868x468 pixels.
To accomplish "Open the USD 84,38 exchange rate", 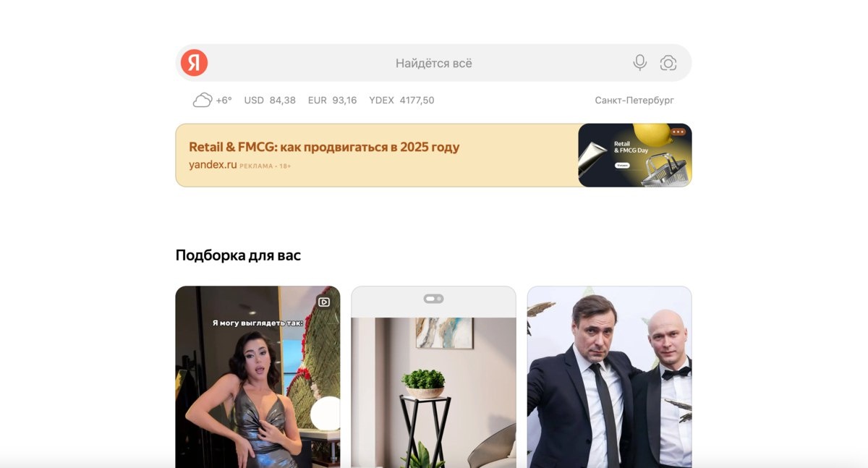I will (x=270, y=101).
